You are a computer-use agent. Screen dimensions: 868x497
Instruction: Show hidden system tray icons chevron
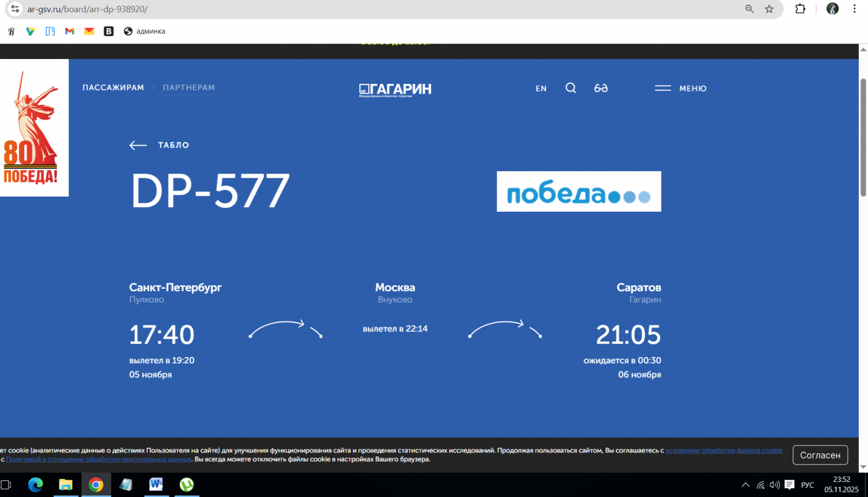(745, 485)
